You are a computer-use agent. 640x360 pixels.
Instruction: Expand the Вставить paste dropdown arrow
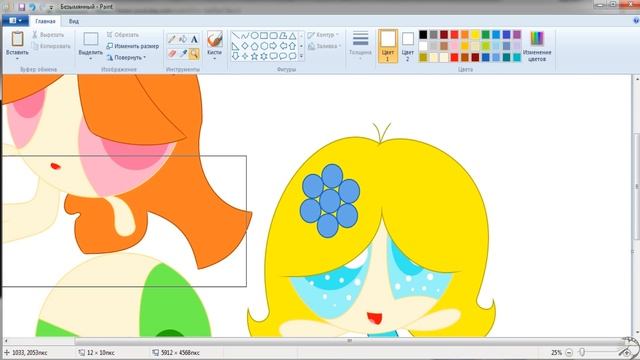(x=17, y=59)
